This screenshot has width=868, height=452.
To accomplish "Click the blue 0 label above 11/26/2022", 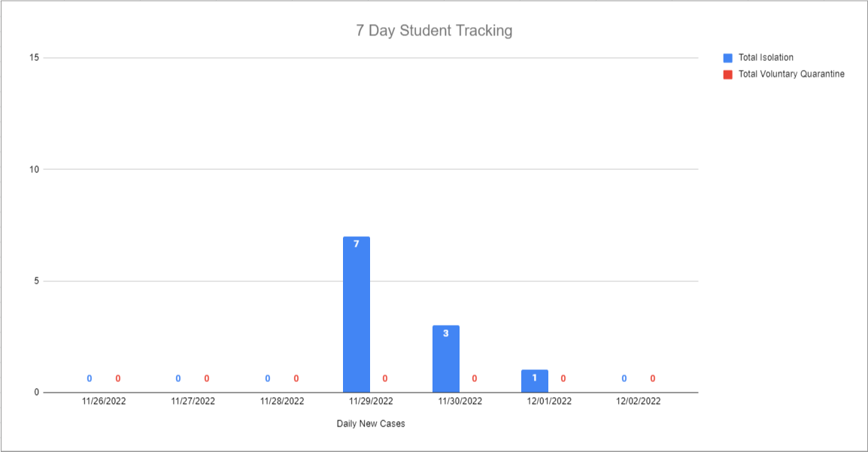I will click(89, 379).
